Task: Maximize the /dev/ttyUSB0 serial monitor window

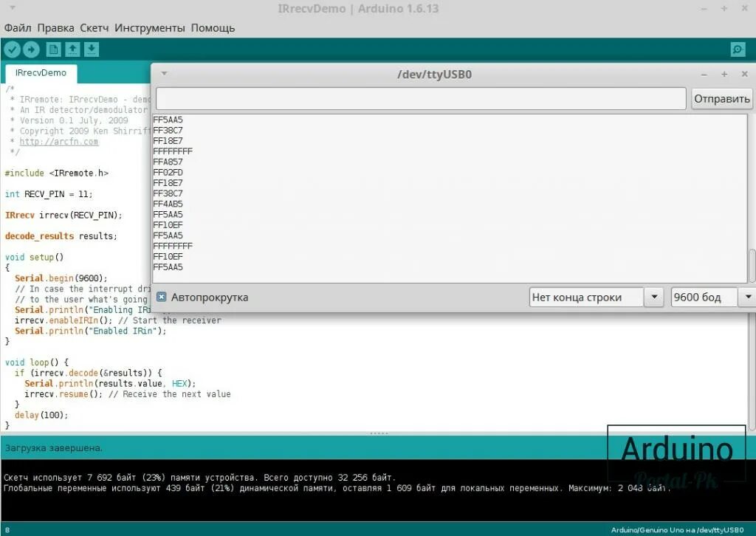Action: [724, 74]
